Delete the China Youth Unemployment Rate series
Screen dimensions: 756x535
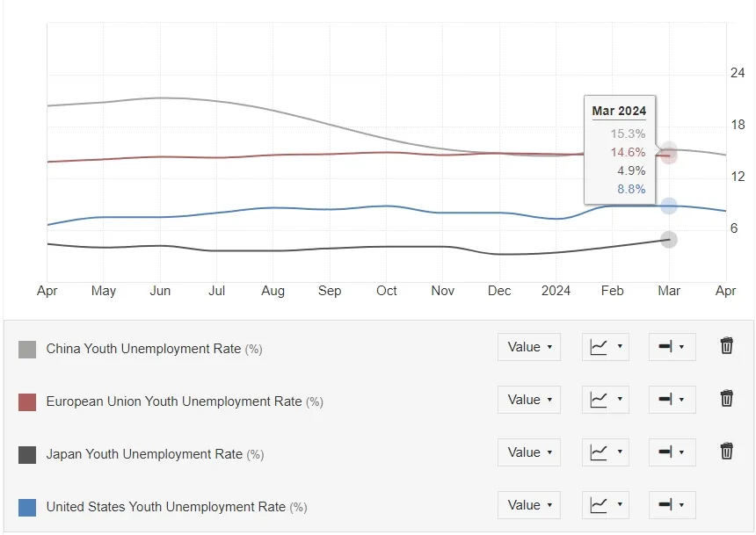coord(727,346)
